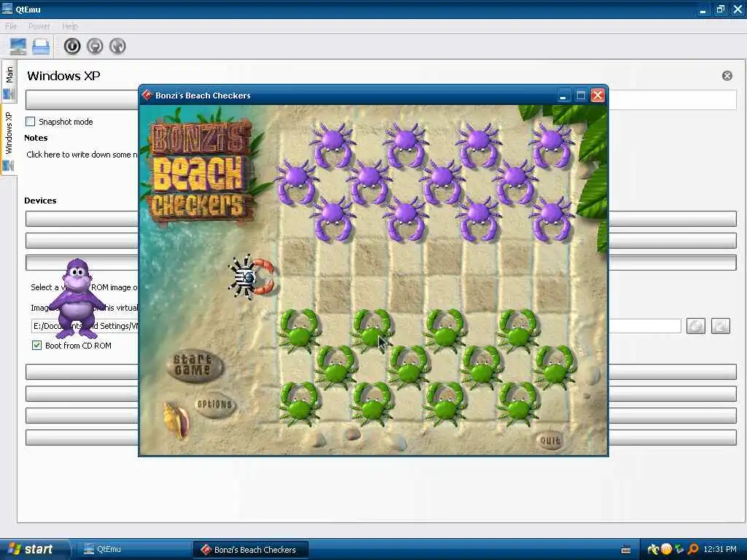Click the leftmost purple crab in the top row

pyautogui.click(x=333, y=145)
